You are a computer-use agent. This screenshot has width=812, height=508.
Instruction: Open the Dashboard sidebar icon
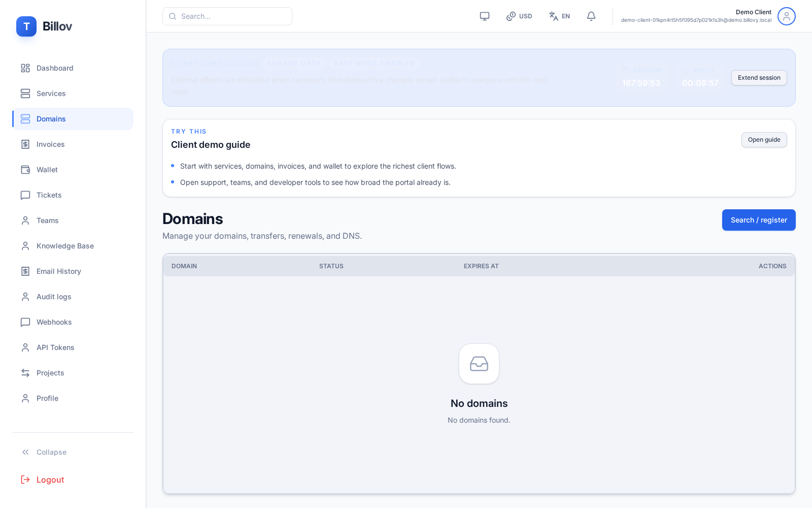(25, 68)
